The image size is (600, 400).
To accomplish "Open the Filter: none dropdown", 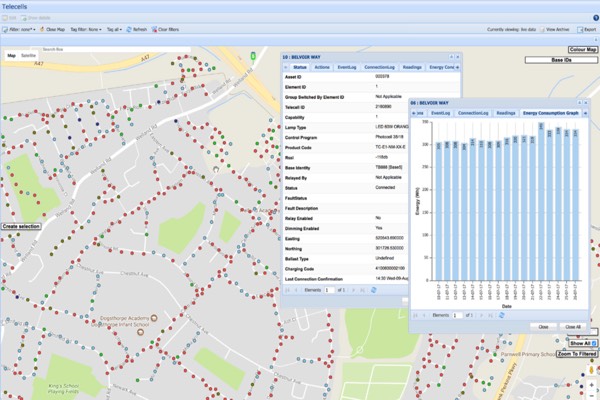I will pyautogui.click(x=19, y=29).
